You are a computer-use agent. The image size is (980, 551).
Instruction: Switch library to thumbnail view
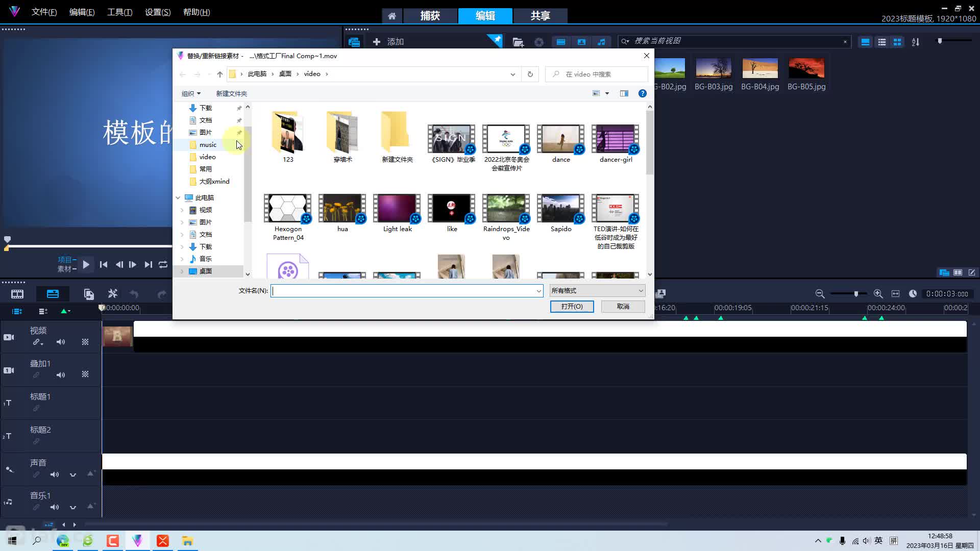pyautogui.click(x=897, y=42)
